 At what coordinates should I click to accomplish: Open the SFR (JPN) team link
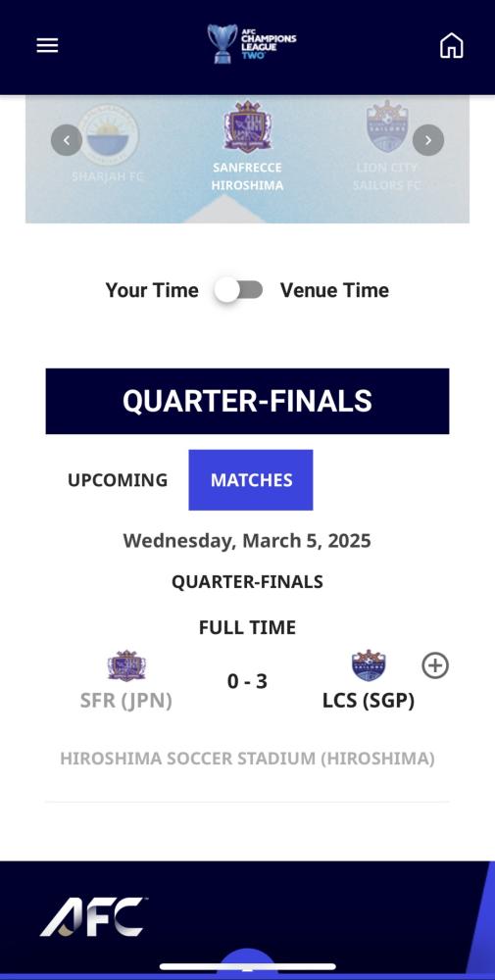(126, 701)
